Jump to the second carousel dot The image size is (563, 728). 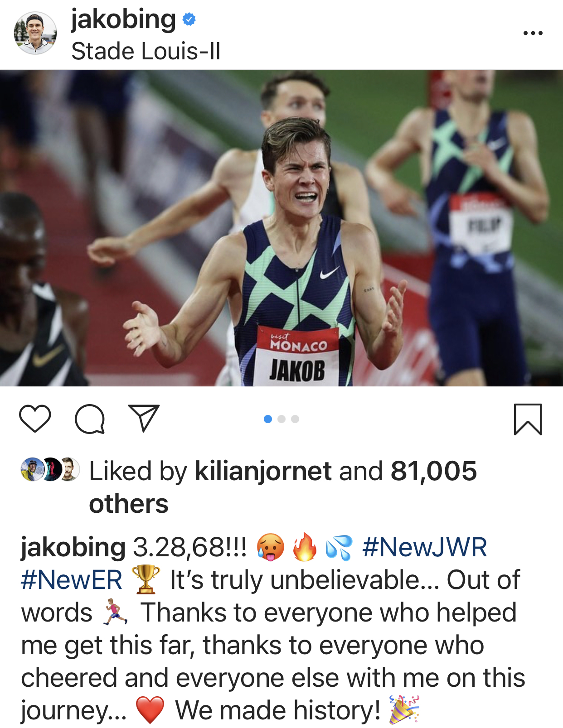(281, 419)
